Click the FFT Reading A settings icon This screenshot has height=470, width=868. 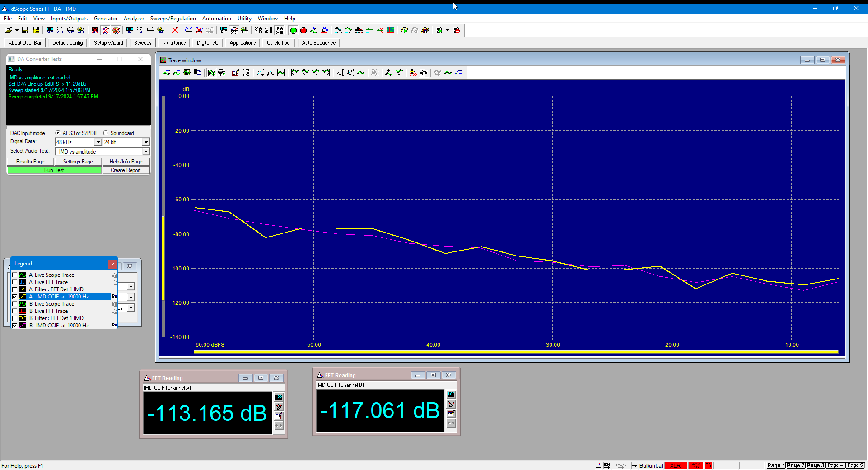tap(279, 416)
